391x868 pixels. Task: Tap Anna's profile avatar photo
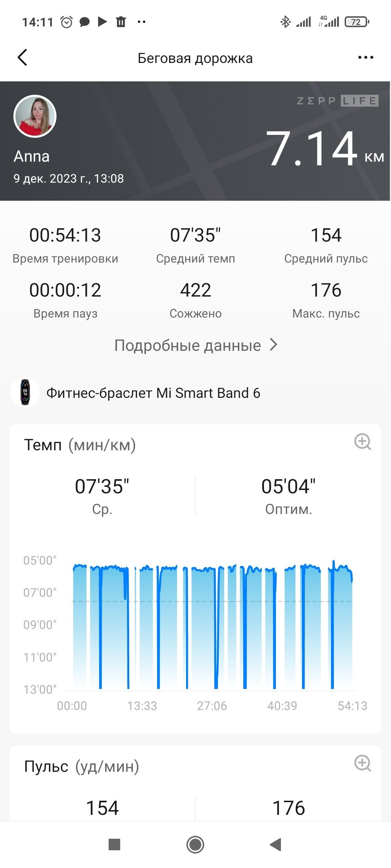coord(35,116)
